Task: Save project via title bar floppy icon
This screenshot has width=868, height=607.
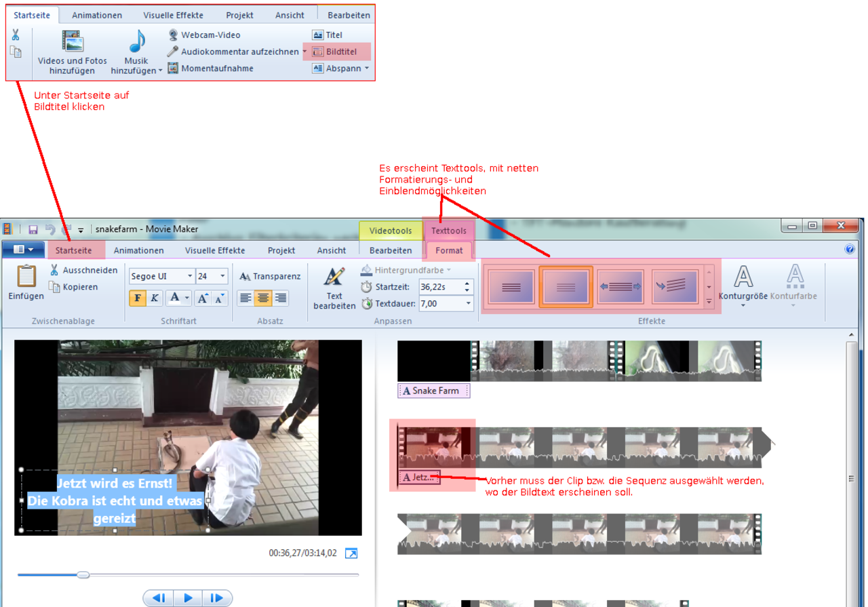Action: click(x=33, y=230)
